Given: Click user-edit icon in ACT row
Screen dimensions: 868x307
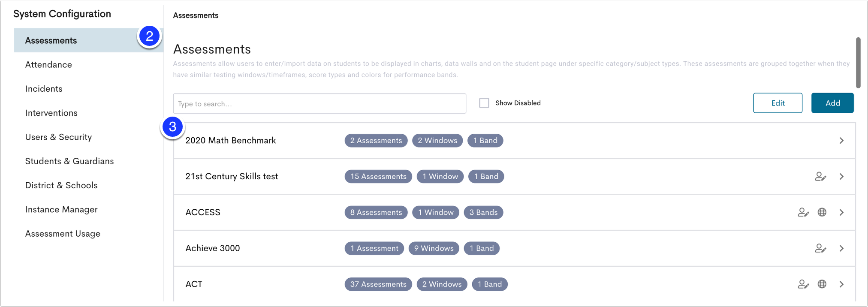Looking at the screenshot, I should (x=803, y=284).
